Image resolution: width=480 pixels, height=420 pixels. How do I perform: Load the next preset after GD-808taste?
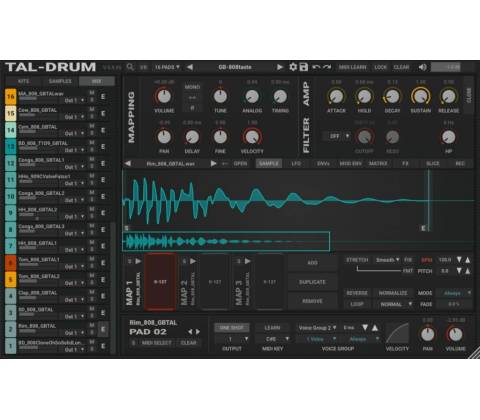pos(280,67)
